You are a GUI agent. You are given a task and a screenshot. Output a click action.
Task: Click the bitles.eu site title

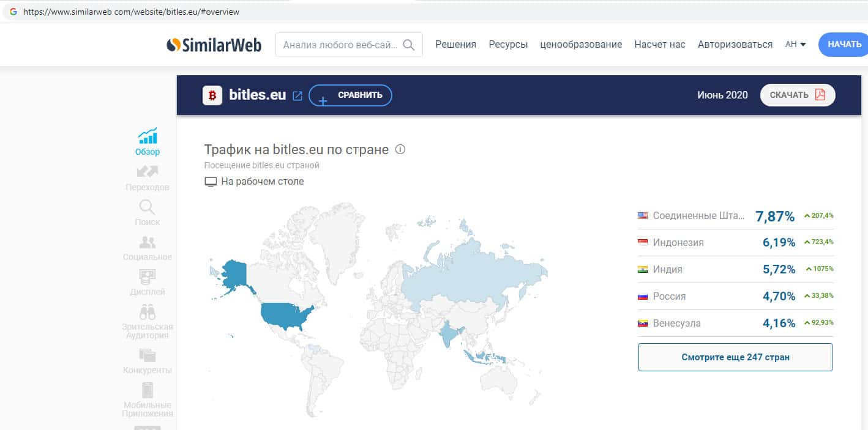pyautogui.click(x=257, y=95)
